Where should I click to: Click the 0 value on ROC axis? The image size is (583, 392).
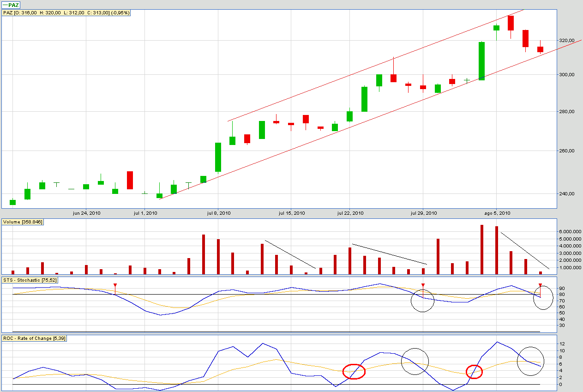(559, 385)
